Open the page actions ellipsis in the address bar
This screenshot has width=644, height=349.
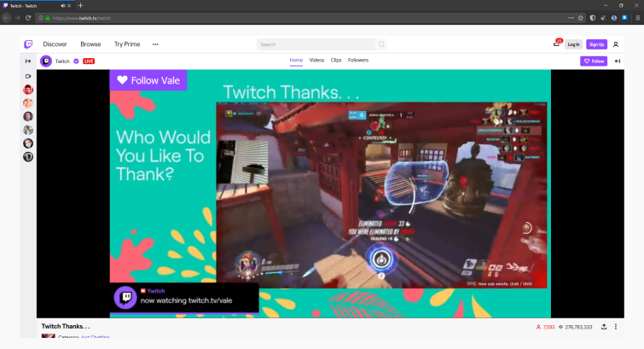tap(571, 18)
